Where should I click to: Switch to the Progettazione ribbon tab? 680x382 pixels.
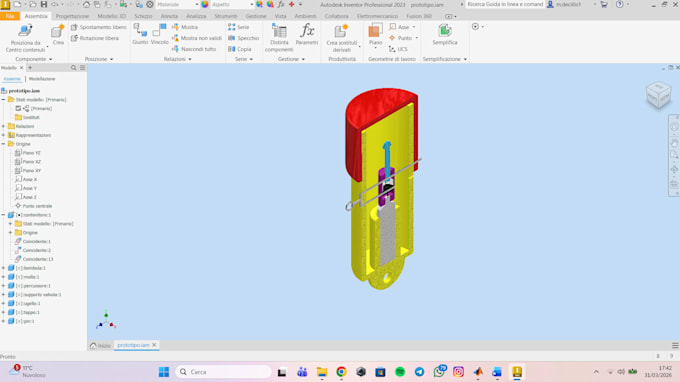pyautogui.click(x=72, y=16)
